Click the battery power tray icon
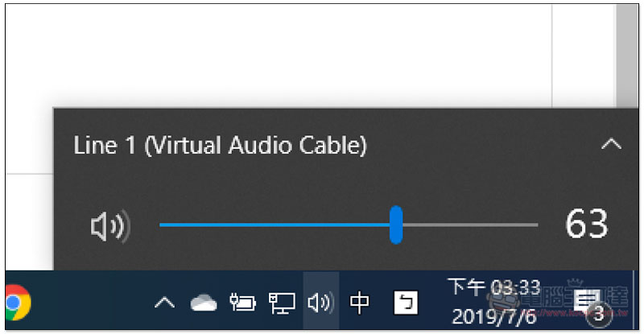644x334 pixels. [243, 303]
